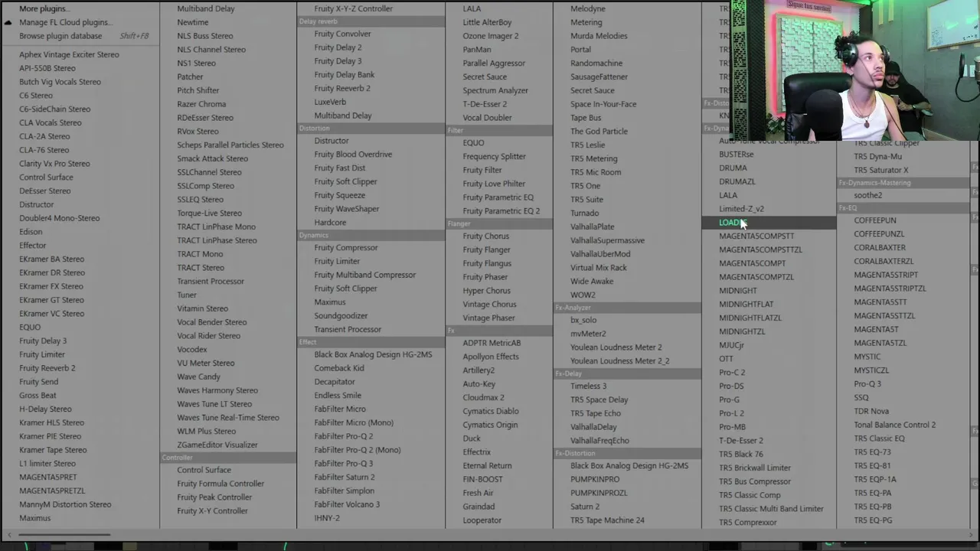Choose Gross Beat from the list

(38, 396)
